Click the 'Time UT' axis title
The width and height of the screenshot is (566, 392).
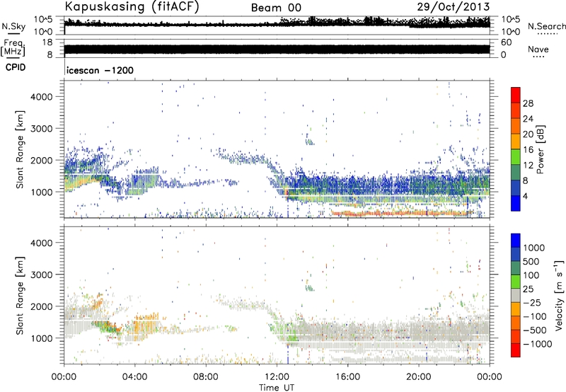(277, 388)
